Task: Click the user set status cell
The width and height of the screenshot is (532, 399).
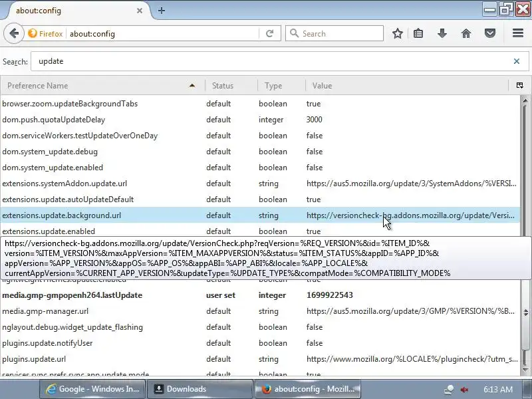Action: click(x=221, y=295)
